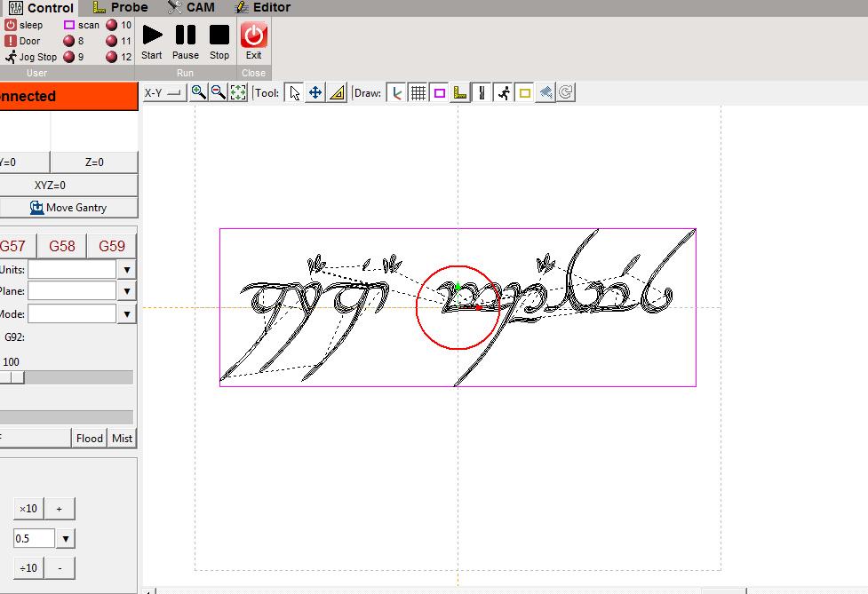The height and width of the screenshot is (594, 868).
Task: Switch to the CAM tab
Action: click(191, 8)
